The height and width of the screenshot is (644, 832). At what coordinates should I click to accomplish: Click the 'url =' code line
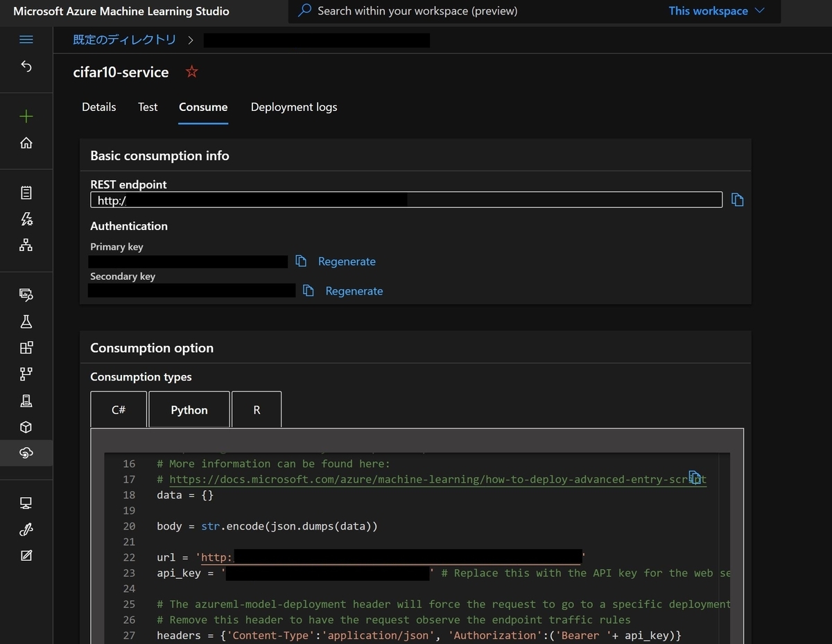(372, 557)
